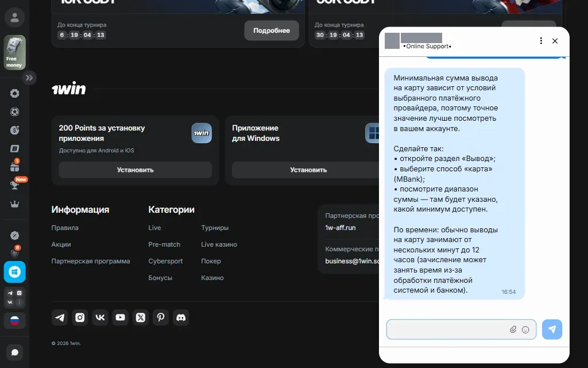The image size is (588, 368).
Task: Open the user profile avatar icon
Action: 14,17
